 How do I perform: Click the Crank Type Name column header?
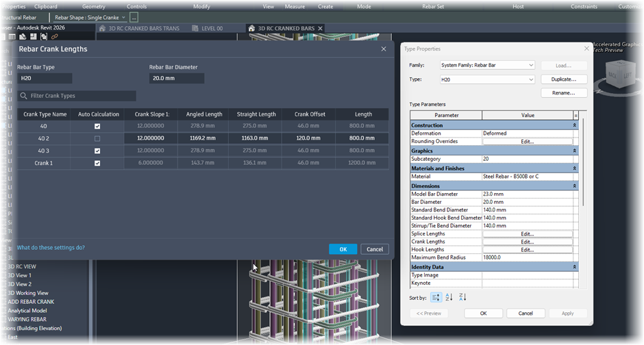click(45, 114)
